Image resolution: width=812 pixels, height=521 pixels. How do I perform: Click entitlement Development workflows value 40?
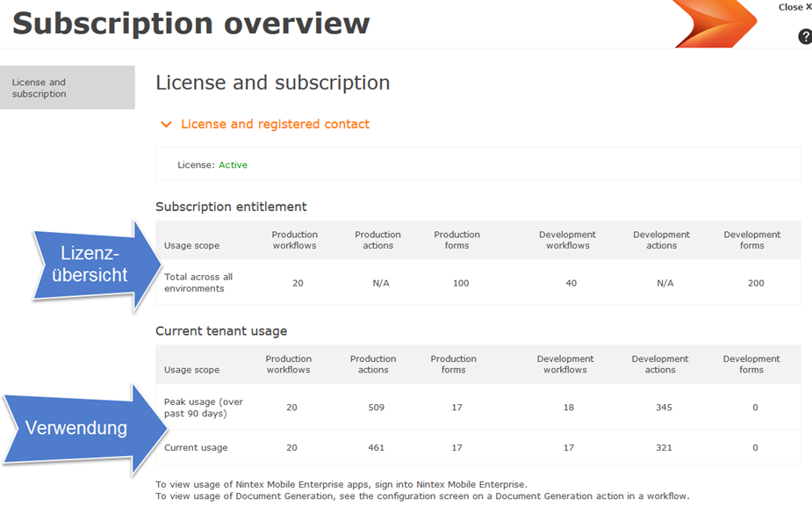coord(571,283)
